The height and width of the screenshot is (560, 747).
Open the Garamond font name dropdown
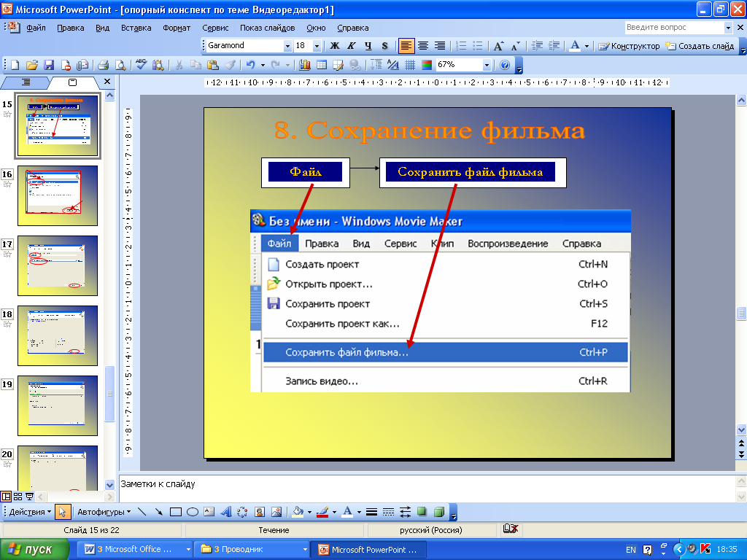(287, 46)
